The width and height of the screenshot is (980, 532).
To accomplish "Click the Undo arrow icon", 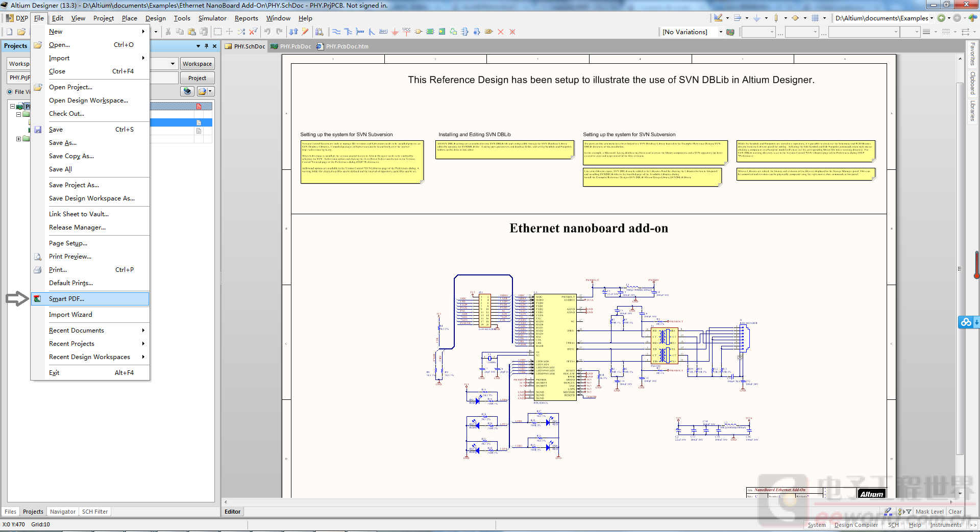I will click(x=267, y=32).
